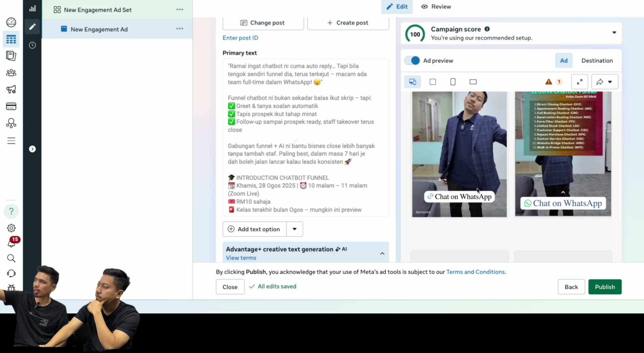Open the all tools hamburger menu
Screen dimensions: 644x353
(x=11, y=141)
